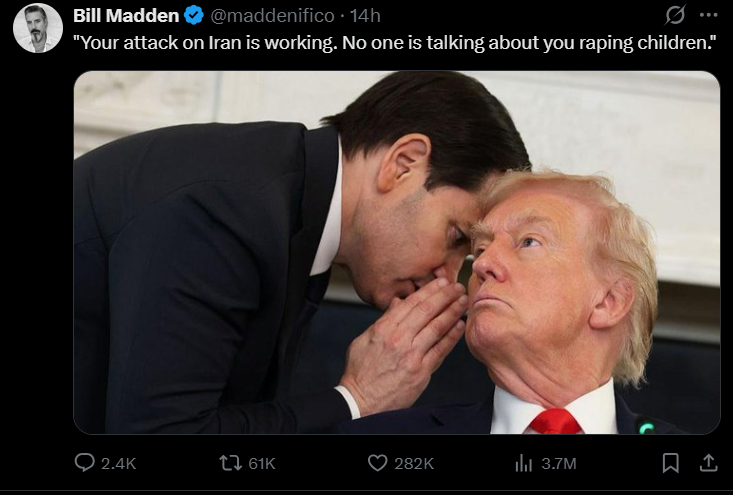733x495 pixels.
Task: Share the post via the upload arrow icon
Action: [x=708, y=463]
